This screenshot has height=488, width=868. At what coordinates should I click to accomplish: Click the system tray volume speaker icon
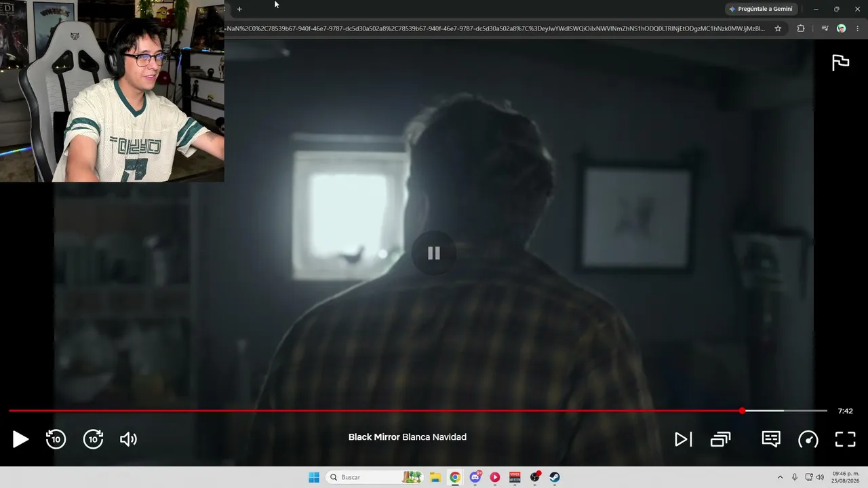coord(820,477)
